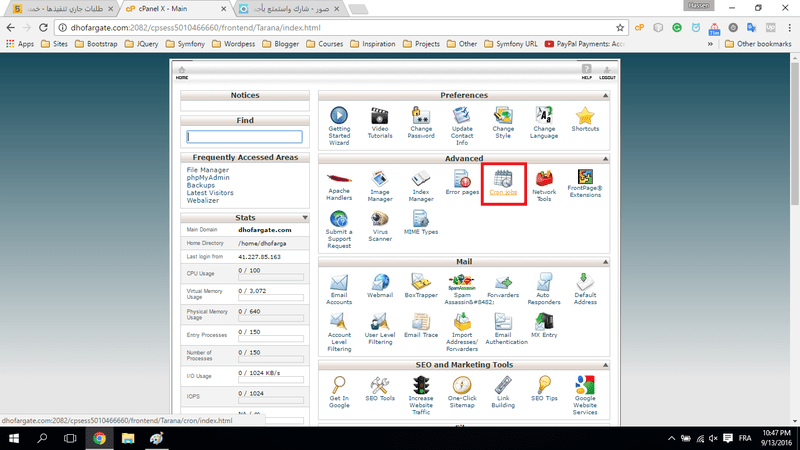
Task: Open cPanel Help
Action: point(587,71)
